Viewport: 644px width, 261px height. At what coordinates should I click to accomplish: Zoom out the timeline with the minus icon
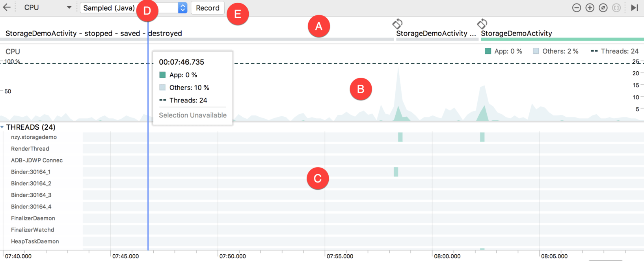pyautogui.click(x=576, y=8)
